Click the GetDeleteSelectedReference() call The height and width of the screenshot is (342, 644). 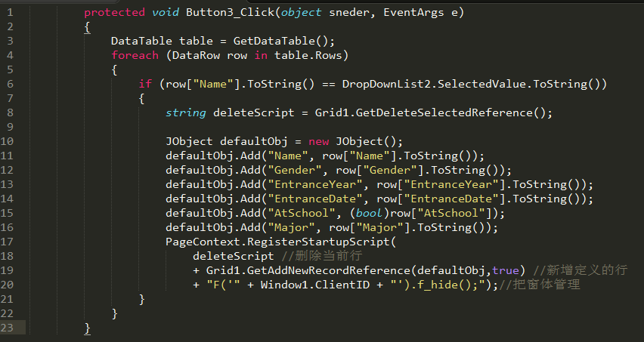(x=451, y=112)
